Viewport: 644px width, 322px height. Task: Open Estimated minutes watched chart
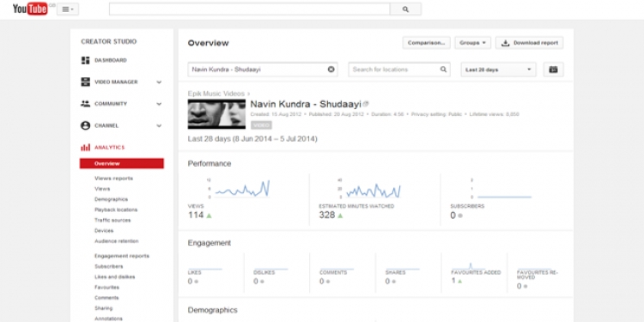pyautogui.click(x=369, y=189)
